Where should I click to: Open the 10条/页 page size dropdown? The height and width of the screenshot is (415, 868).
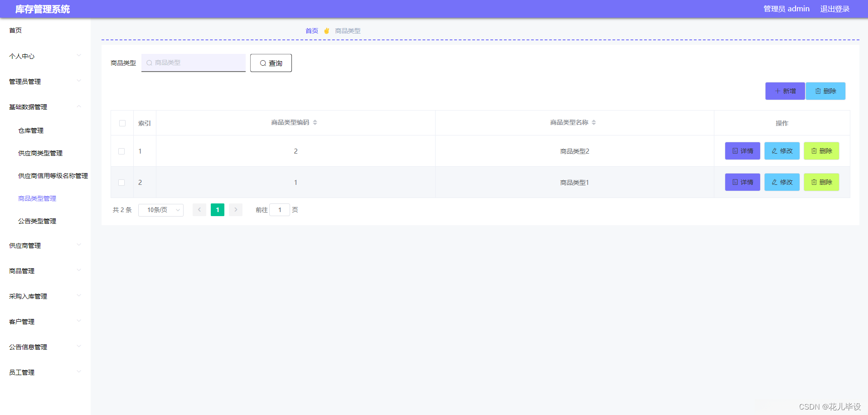(161, 210)
